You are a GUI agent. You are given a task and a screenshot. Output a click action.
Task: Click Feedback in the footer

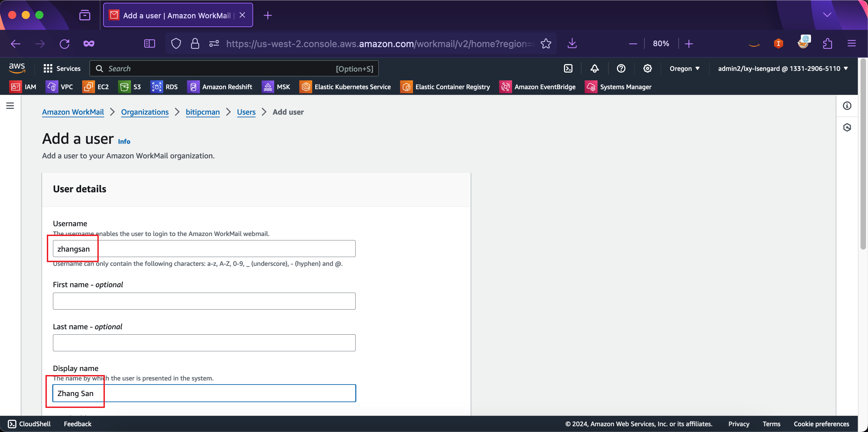[78, 424]
